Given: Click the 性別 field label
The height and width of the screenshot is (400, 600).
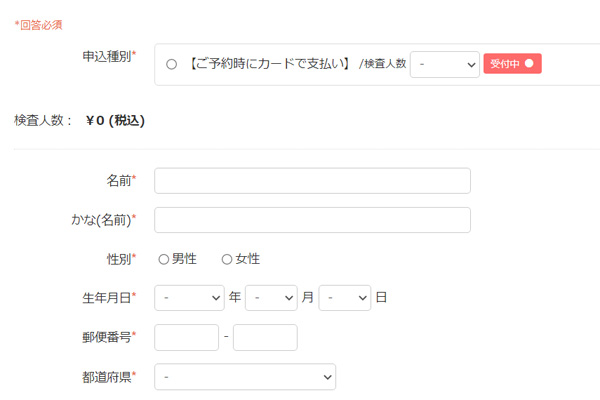Looking at the screenshot, I should [x=120, y=259].
